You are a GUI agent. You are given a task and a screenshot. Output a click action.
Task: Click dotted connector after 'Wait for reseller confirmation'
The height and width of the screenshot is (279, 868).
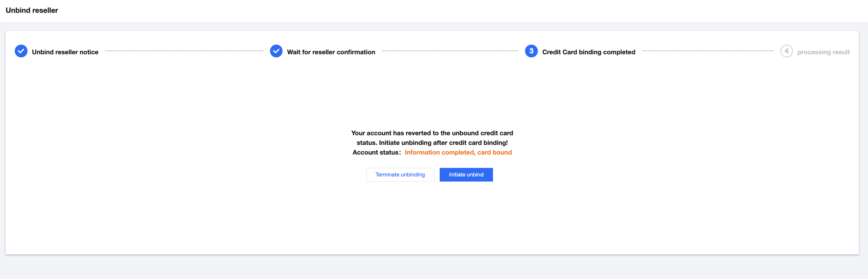pos(450,51)
